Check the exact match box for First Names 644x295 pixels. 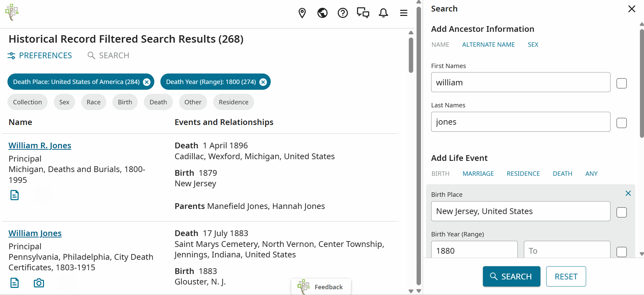point(621,83)
